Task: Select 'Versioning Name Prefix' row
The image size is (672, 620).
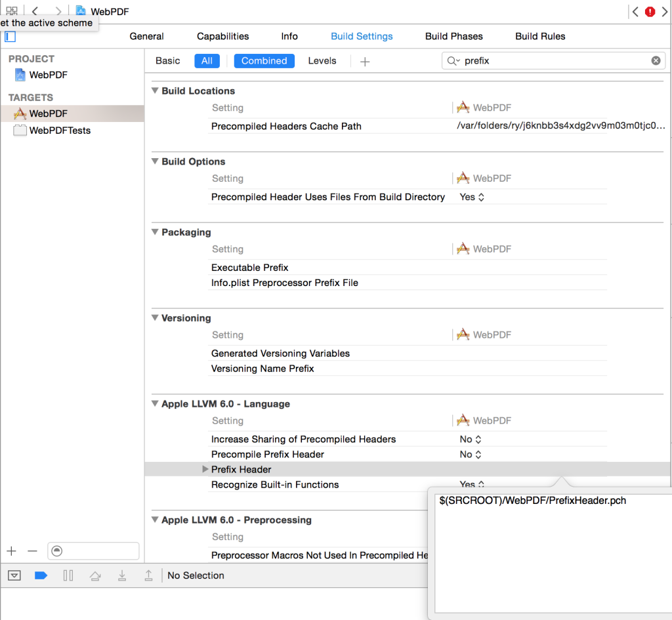Action: click(x=262, y=369)
